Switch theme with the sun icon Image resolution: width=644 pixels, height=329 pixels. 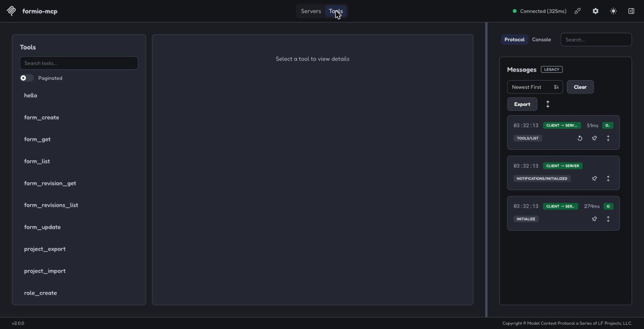click(x=613, y=11)
